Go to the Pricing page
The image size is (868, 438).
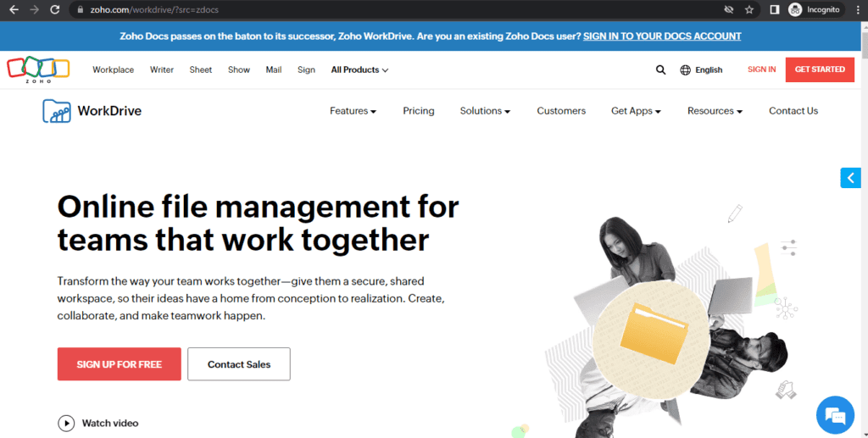[419, 111]
